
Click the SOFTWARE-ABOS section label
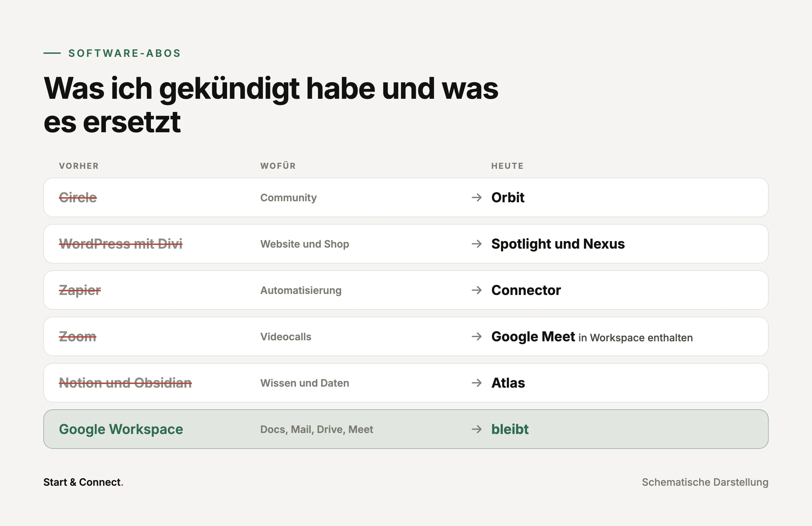tap(125, 53)
